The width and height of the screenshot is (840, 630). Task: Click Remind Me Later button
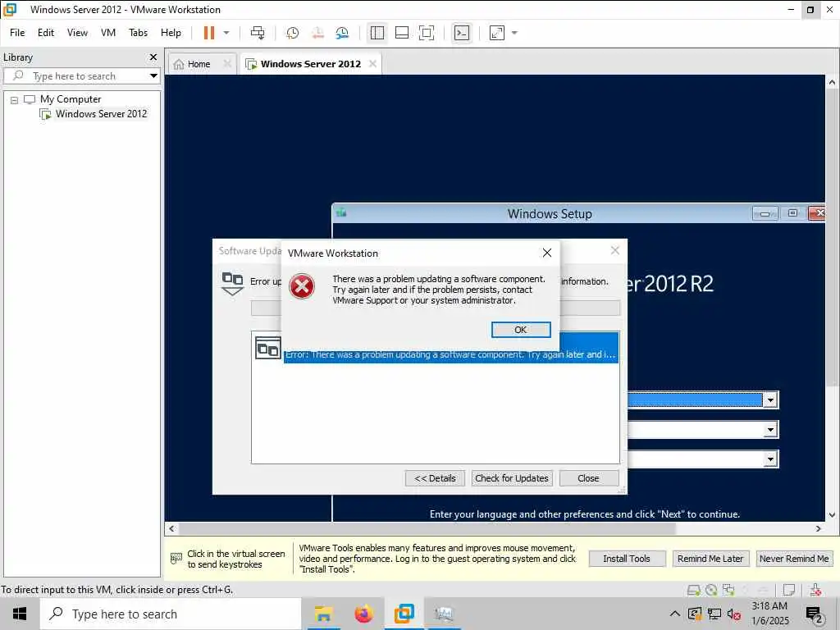coord(710,559)
